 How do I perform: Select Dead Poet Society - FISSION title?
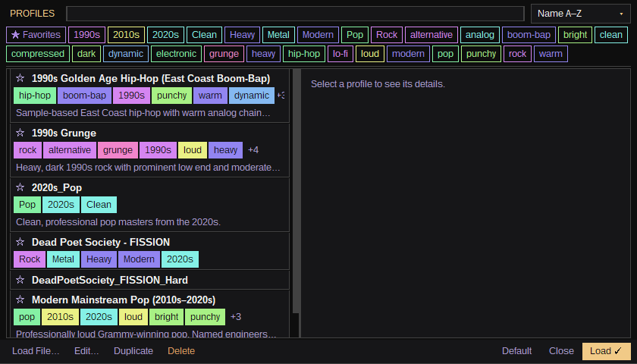101,242
